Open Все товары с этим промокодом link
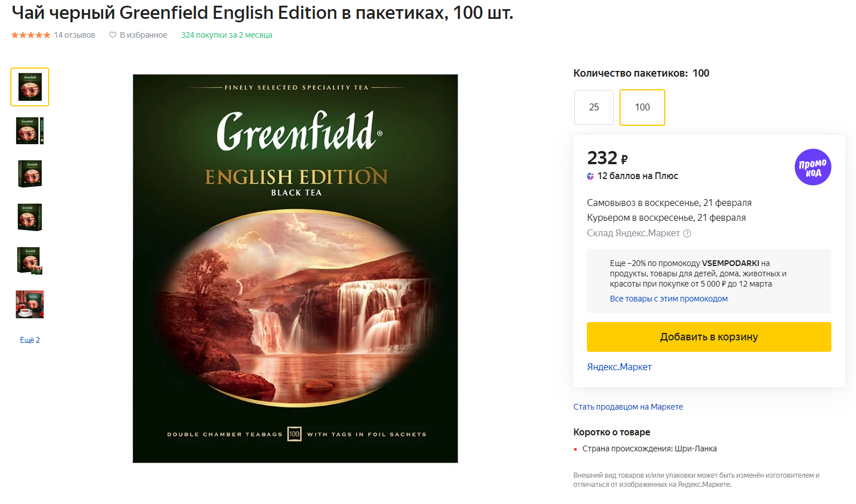The image size is (856, 504). 668,299
